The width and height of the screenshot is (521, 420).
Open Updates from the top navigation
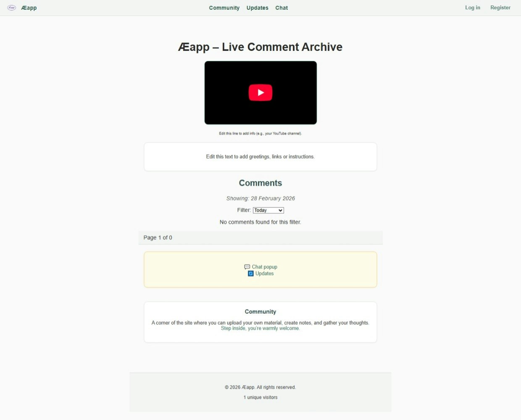257,8
